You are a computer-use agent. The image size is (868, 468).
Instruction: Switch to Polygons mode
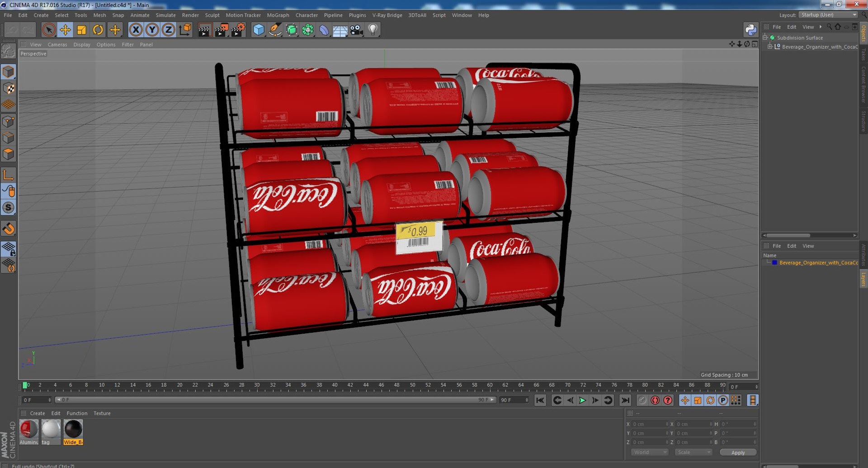pos(9,154)
